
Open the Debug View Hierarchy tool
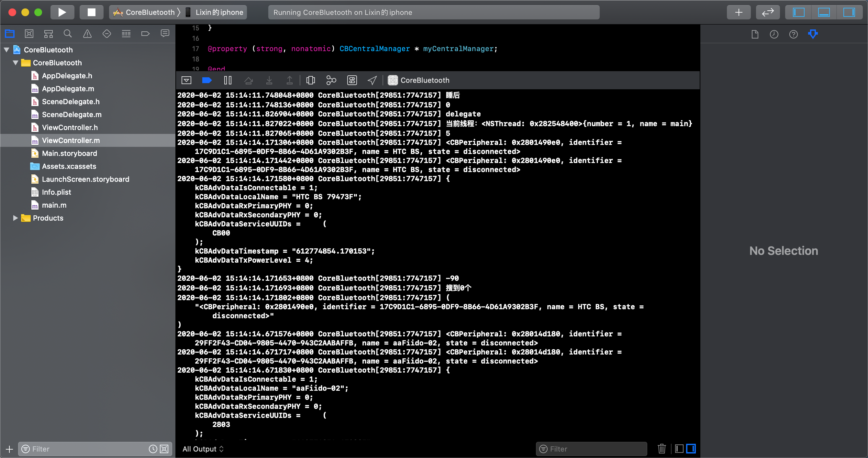[310, 80]
